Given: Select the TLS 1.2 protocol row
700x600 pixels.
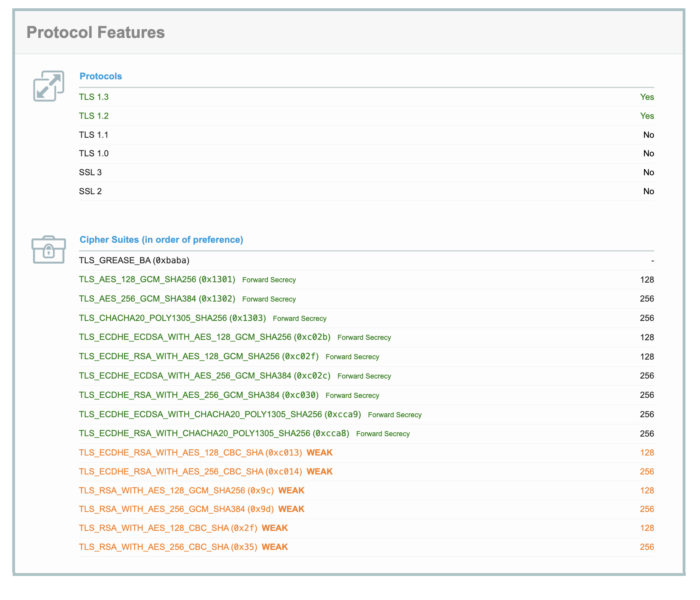Looking at the screenshot, I should click(x=94, y=116).
